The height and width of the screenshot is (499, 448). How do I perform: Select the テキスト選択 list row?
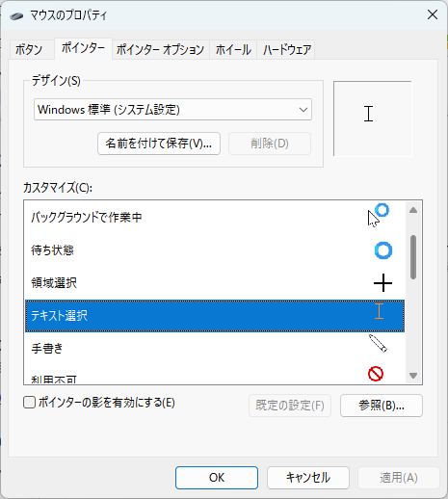click(x=215, y=316)
